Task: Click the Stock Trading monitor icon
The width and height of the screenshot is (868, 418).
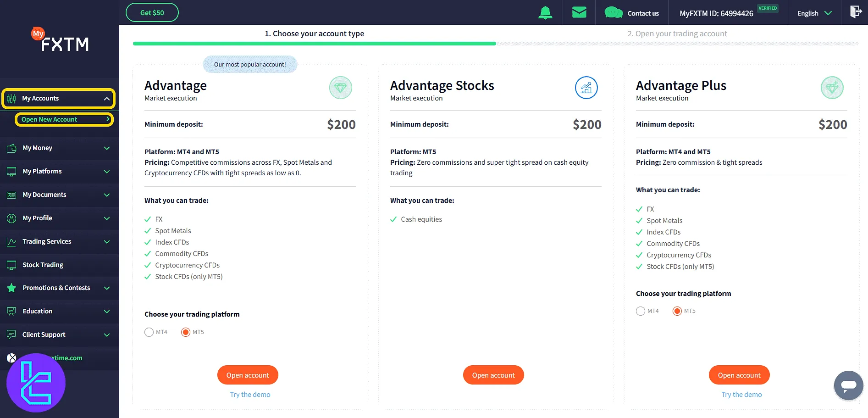Action: [11, 265]
